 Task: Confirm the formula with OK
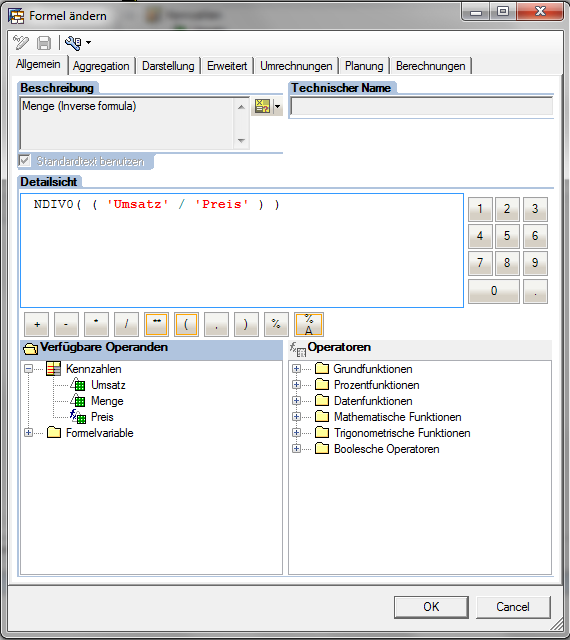pos(431,607)
